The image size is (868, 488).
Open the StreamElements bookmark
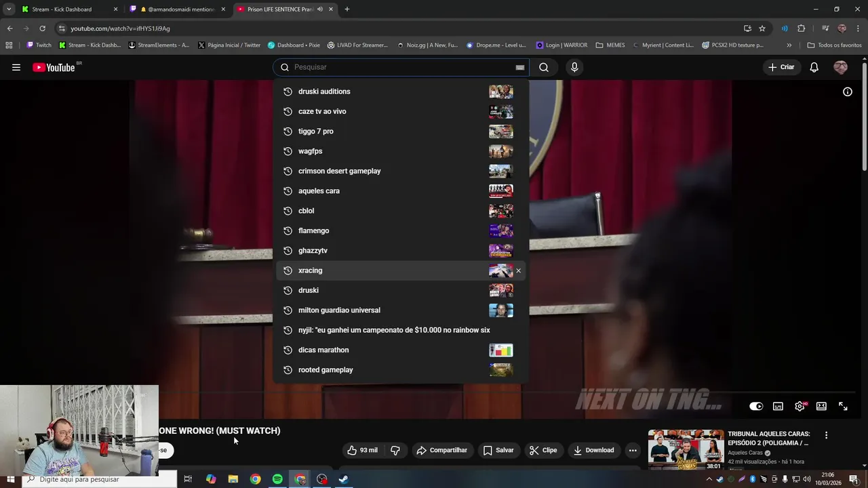pos(159,45)
